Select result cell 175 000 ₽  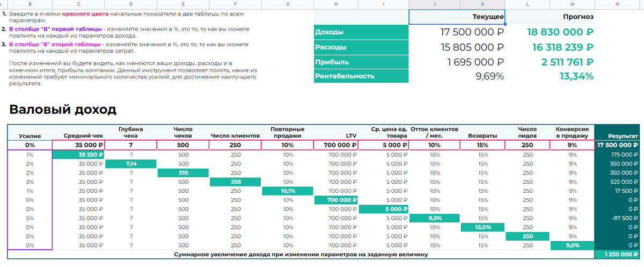(618, 155)
